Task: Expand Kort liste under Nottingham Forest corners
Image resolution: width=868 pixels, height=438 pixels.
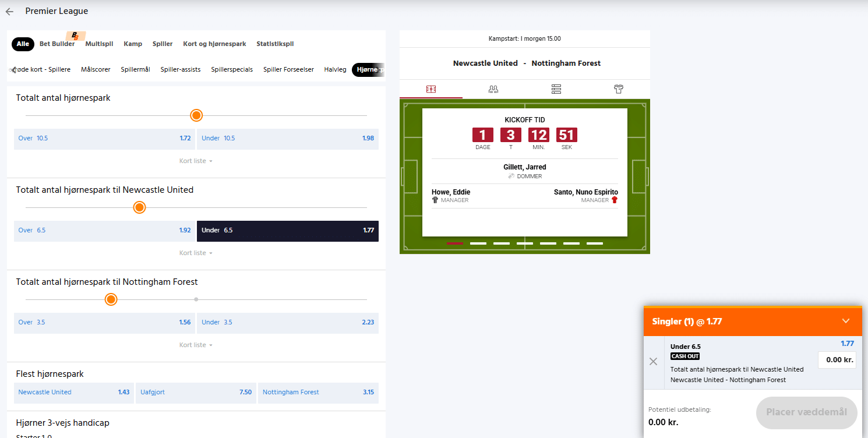Action: (x=196, y=345)
